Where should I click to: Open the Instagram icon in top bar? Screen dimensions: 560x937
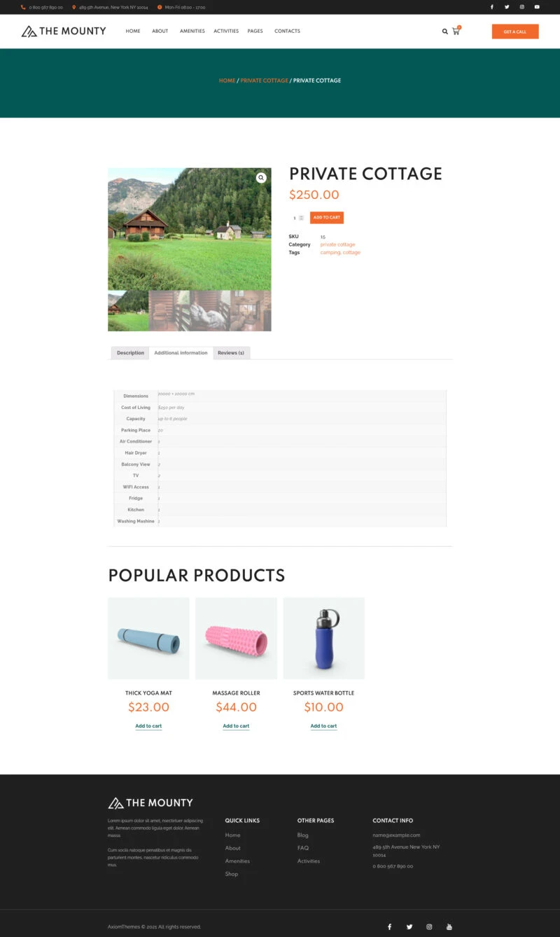[521, 7]
